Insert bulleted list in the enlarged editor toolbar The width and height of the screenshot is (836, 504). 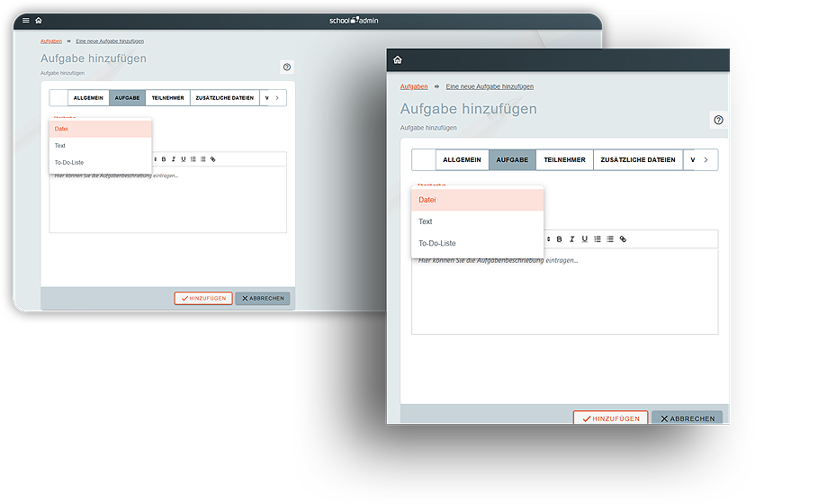pos(610,239)
